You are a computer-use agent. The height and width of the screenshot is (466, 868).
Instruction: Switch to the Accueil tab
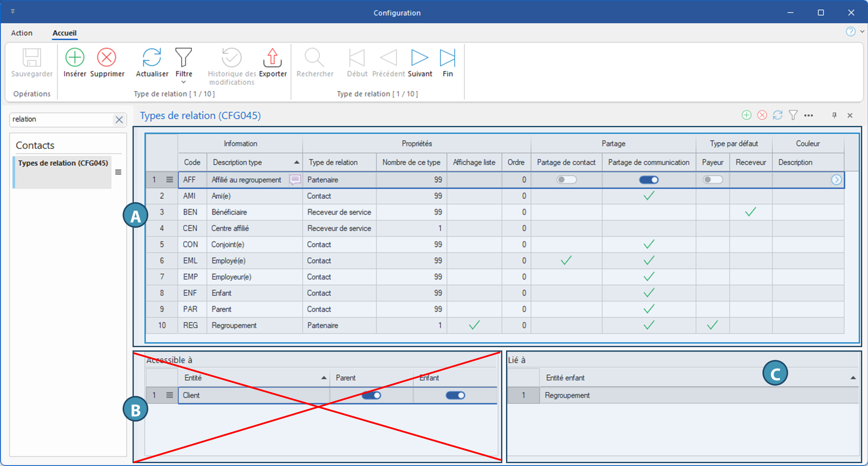64,33
